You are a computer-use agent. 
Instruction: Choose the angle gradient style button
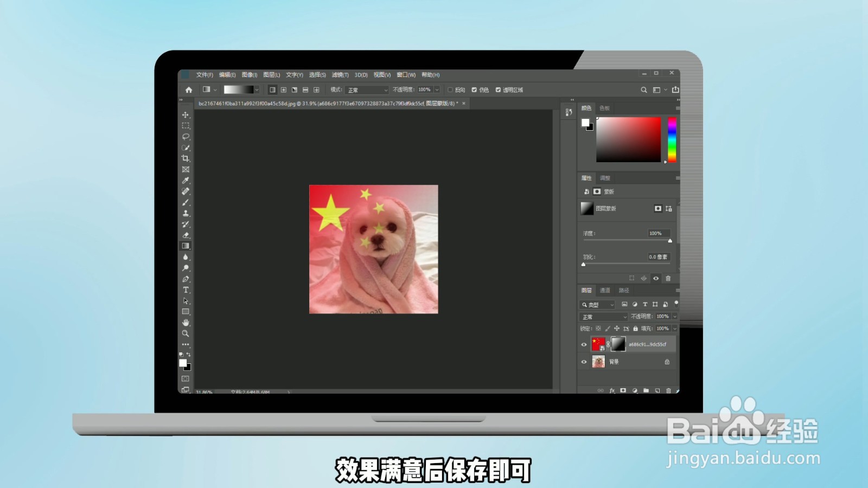pyautogui.click(x=295, y=90)
